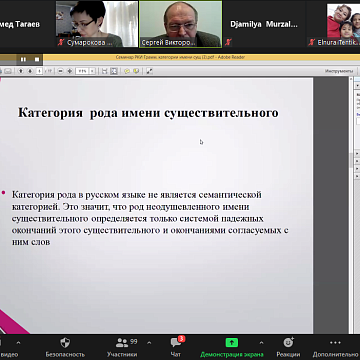Screen dimensions: 360x360
Task: Open Дополнительно more options menu
Action: pyautogui.click(x=335, y=347)
